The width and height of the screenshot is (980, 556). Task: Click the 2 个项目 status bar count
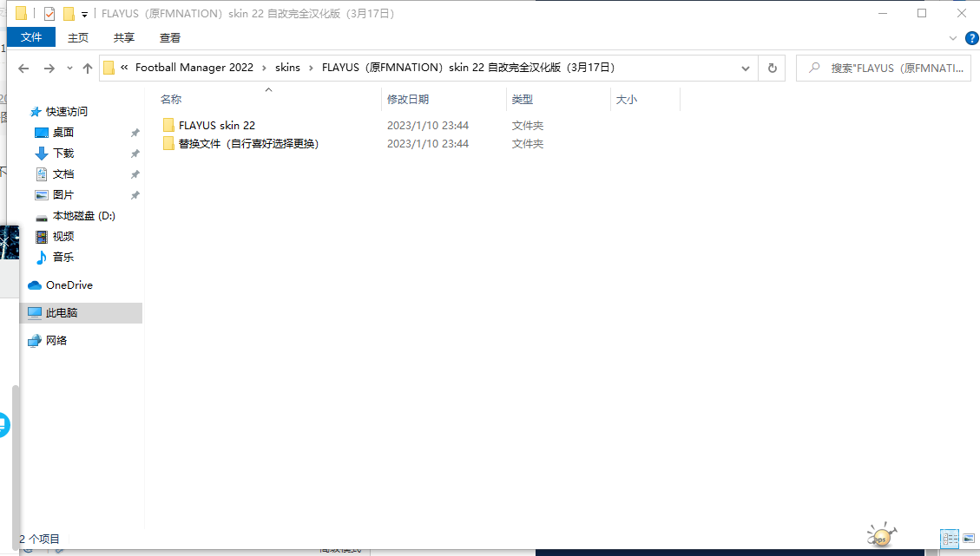point(39,540)
